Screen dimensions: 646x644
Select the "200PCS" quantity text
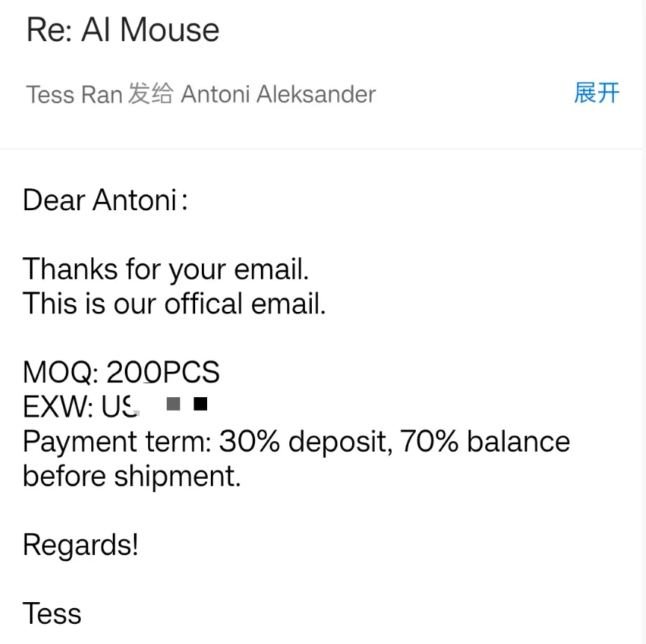163,372
